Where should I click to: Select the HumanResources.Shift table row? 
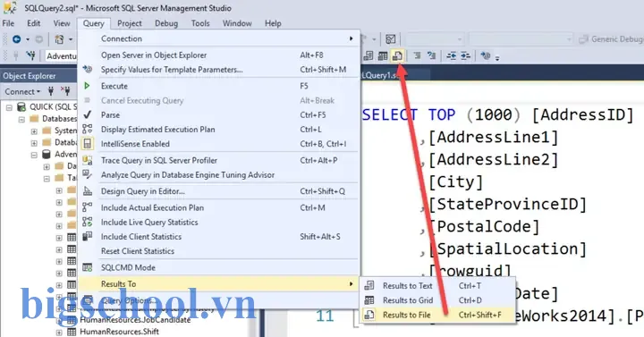click(119, 332)
